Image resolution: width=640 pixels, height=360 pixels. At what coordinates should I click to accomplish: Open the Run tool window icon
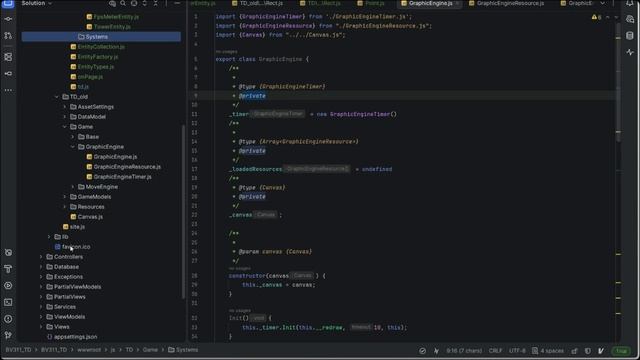8,286
